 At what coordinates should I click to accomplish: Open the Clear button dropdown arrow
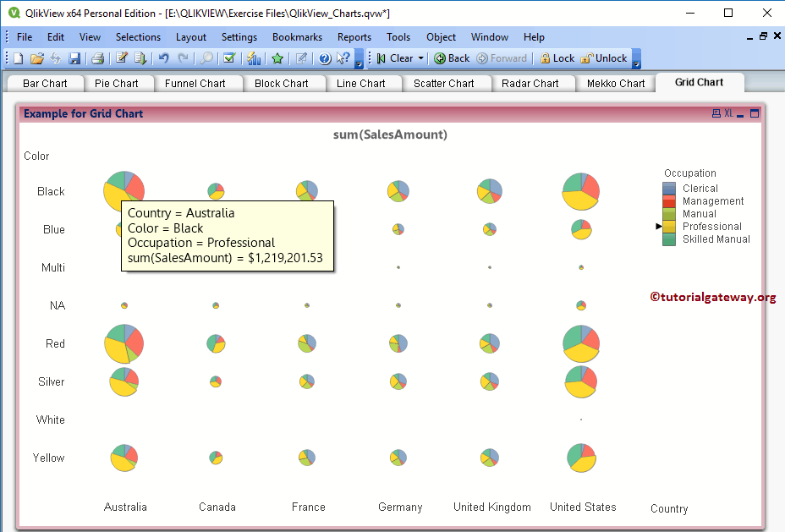click(x=420, y=58)
